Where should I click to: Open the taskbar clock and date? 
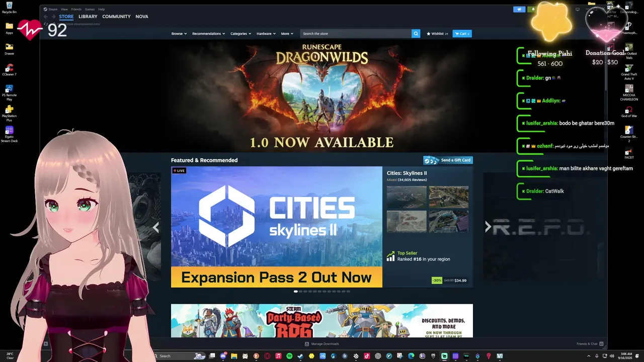point(626,356)
